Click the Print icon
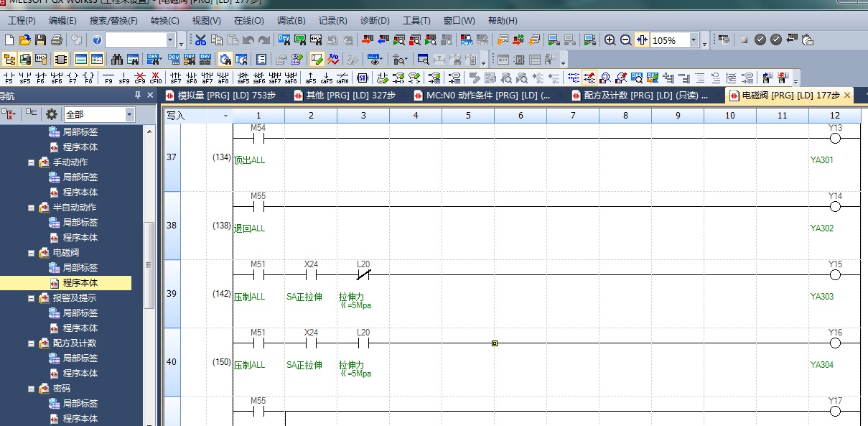 click(x=57, y=40)
